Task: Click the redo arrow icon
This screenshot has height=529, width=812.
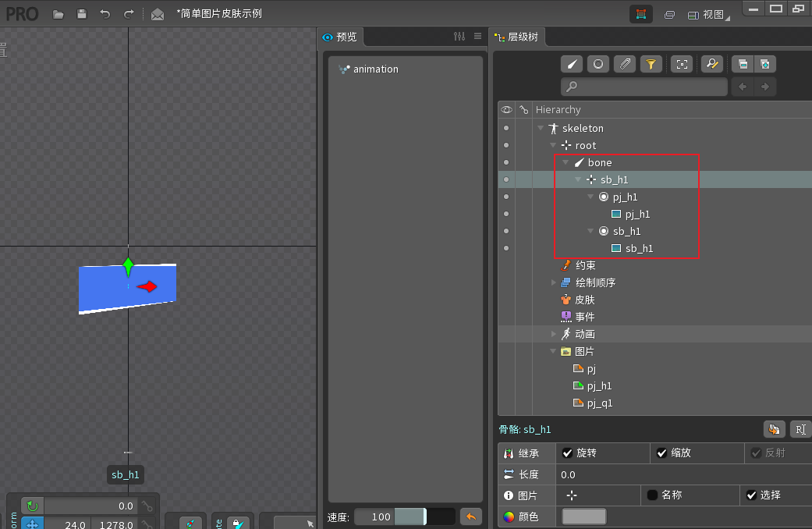Action: click(129, 14)
